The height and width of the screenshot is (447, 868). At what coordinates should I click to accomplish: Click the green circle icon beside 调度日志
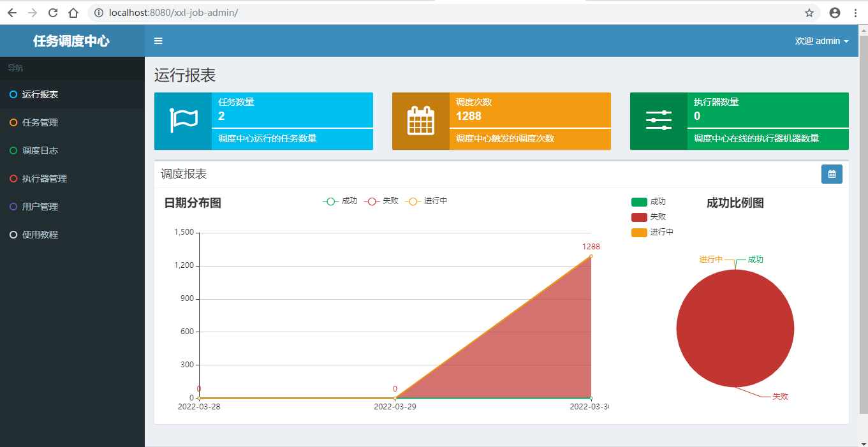tap(13, 150)
